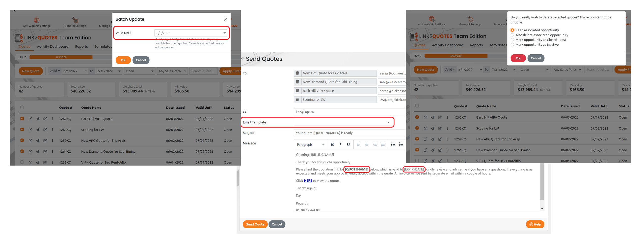The height and width of the screenshot is (239, 644).
Task: Align message text right
Action: 375,144
